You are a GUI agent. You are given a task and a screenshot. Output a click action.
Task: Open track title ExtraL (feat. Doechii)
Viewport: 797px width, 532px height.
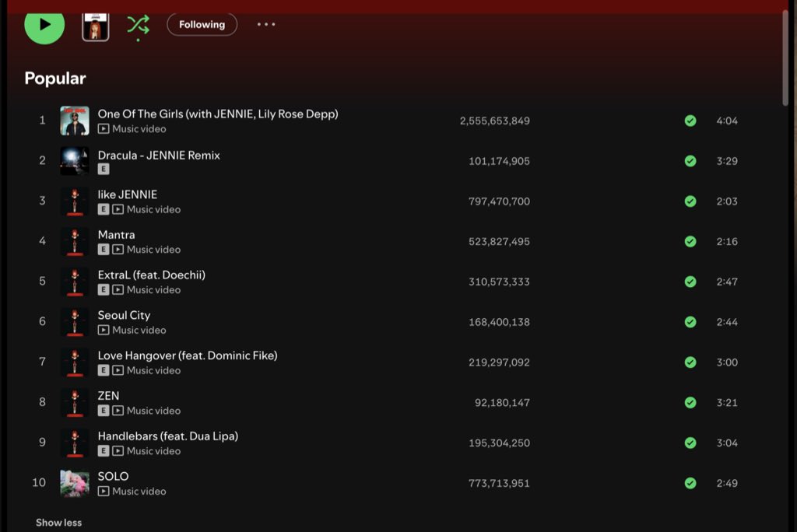(x=152, y=275)
